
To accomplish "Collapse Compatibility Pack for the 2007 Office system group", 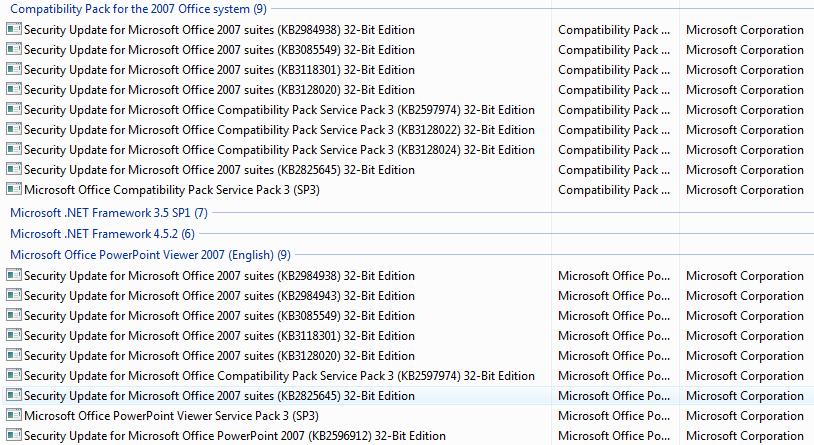I will tap(138, 9).
